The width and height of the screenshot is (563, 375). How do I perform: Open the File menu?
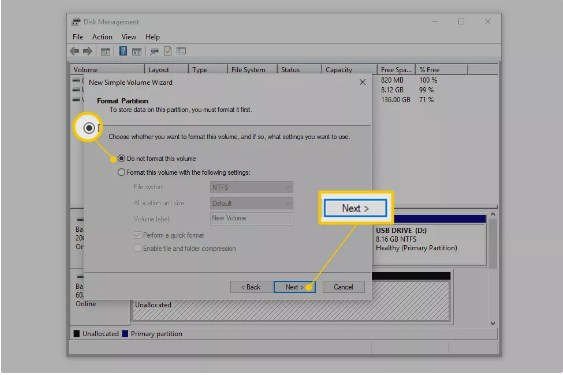click(78, 37)
